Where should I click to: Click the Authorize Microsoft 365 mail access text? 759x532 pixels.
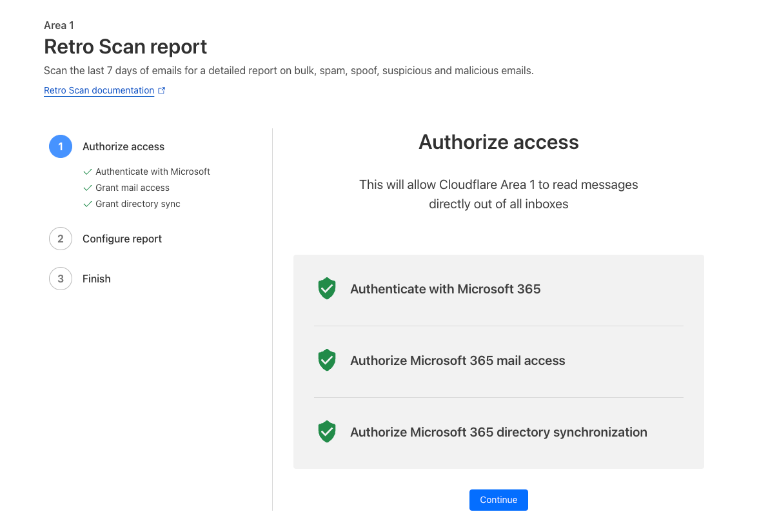(457, 360)
